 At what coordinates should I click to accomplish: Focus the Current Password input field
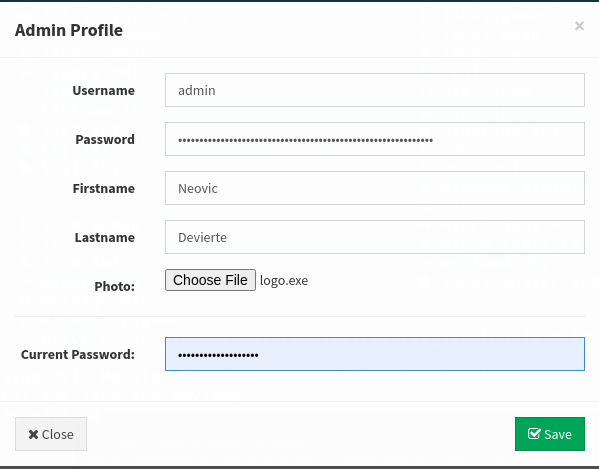tap(375, 354)
